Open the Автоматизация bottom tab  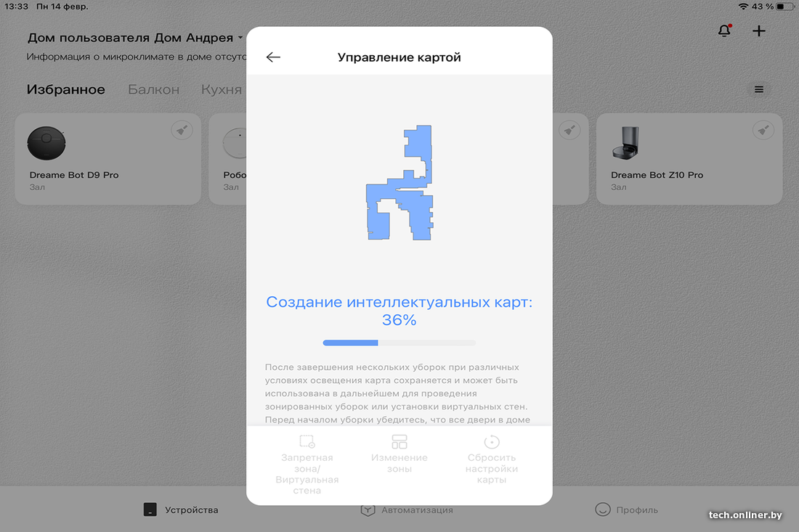(x=407, y=510)
